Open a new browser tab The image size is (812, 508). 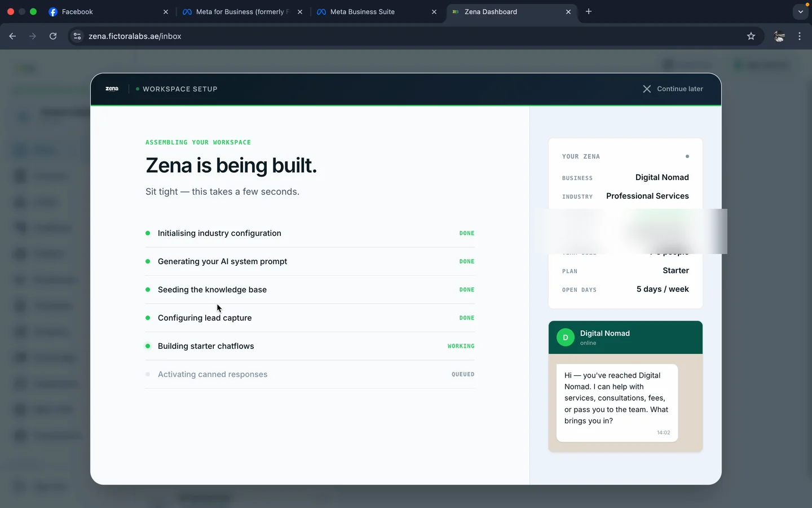(589, 11)
